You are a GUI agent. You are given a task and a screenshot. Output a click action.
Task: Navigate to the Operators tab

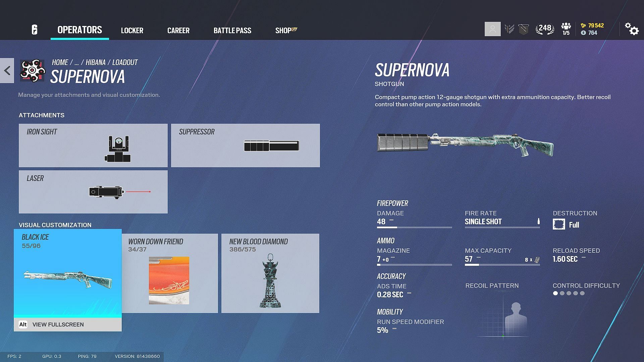[x=79, y=29]
